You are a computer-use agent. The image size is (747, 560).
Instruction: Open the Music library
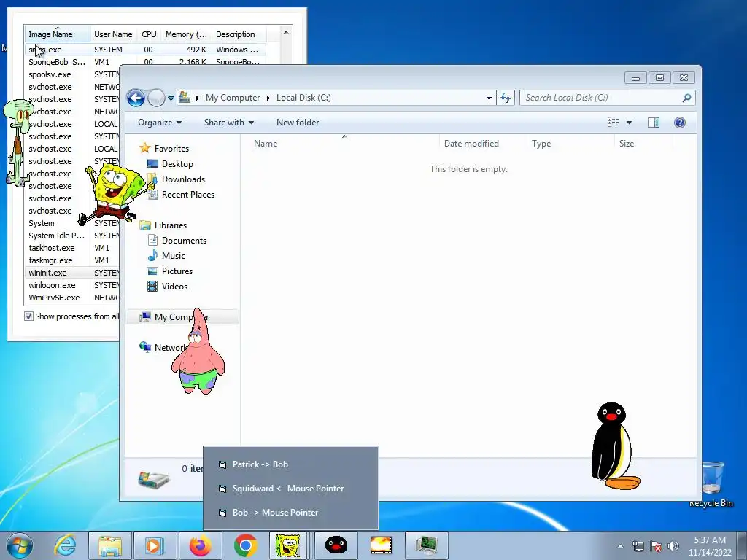pos(166,256)
